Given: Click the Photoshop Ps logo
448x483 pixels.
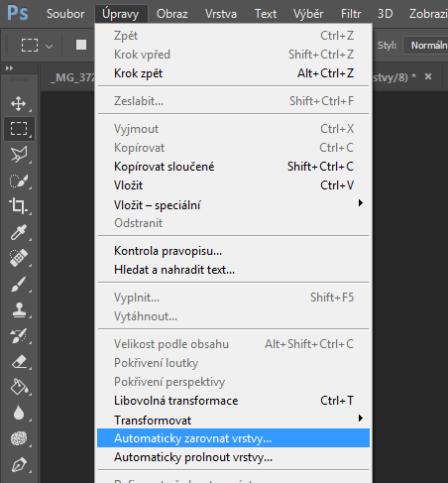Looking at the screenshot, I should (x=18, y=13).
